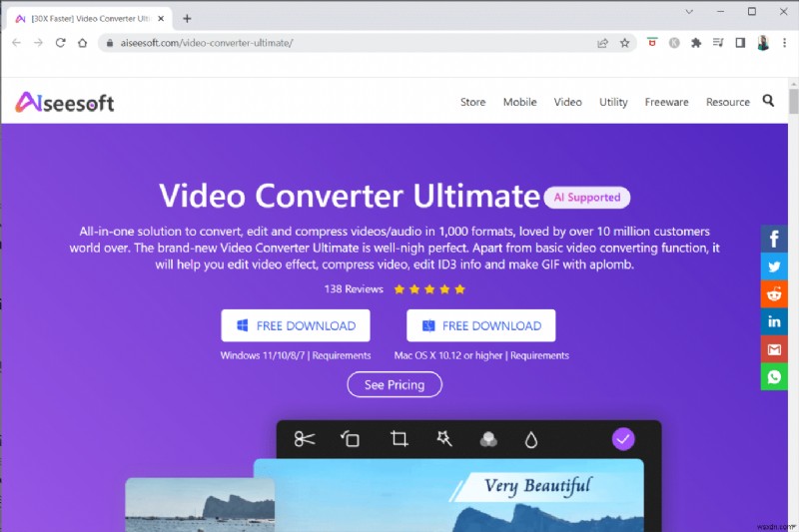Click the scissors cut icon
799x532 pixels.
click(305, 439)
